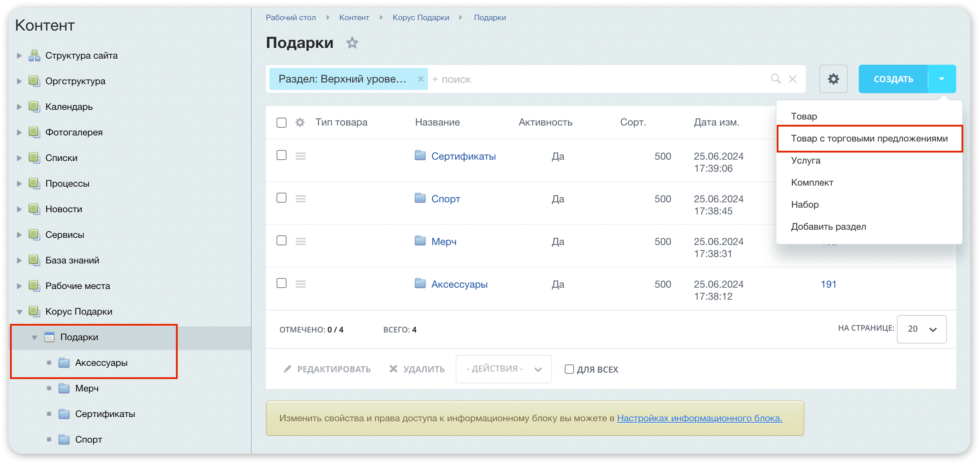Click the СОЗДАТЬ button

[893, 79]
